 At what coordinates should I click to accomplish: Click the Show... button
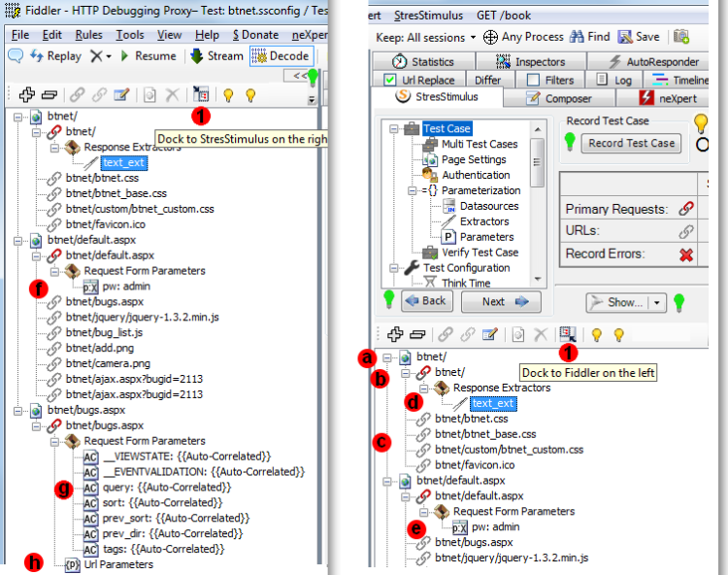pyautogui.click(x=617, y=303)
